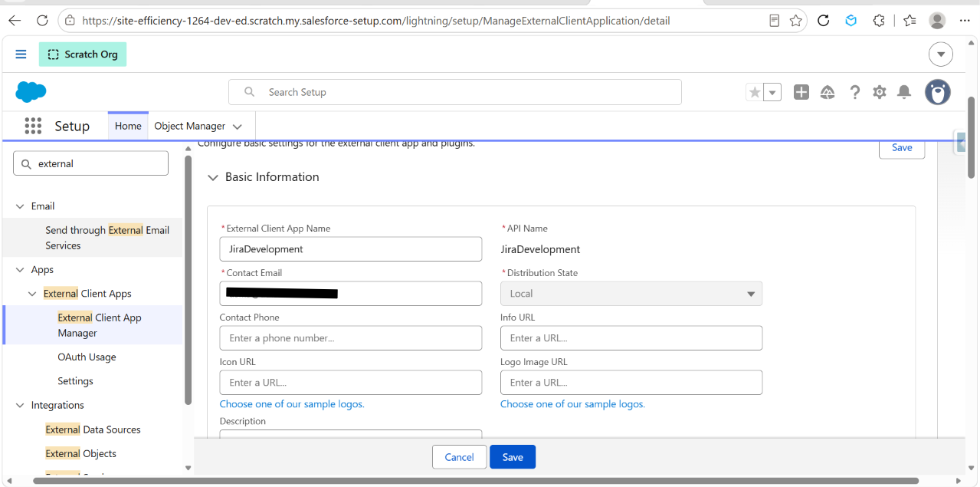Open sample logos link under Icon URL
This screenshot has height=487, width=980.
pos(292,404)
